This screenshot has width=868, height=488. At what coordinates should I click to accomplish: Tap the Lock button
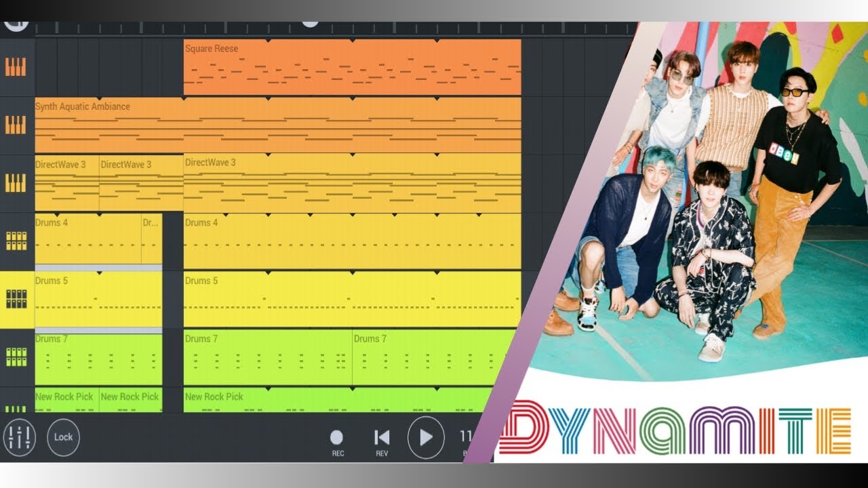click(63, 437)
